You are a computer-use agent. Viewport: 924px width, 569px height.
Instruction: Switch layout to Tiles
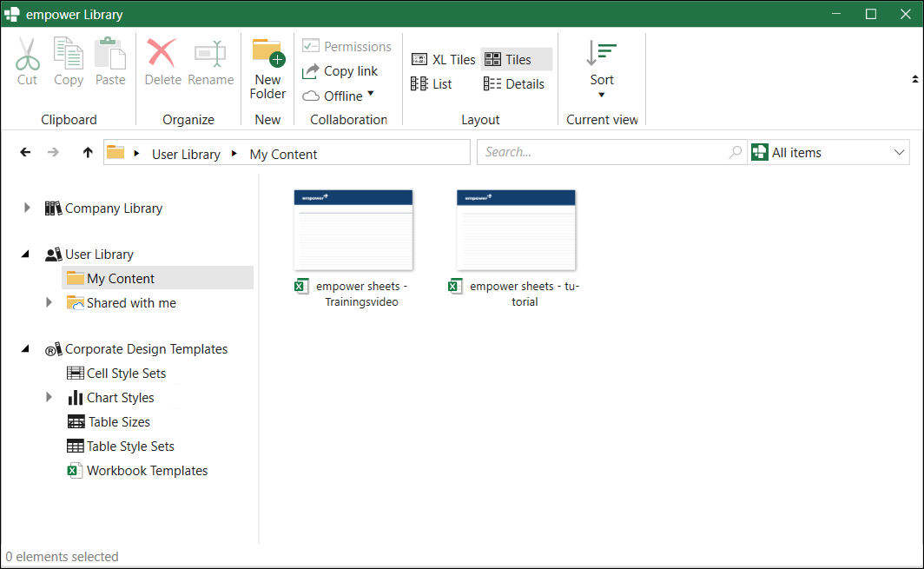(x=516, y=60)
